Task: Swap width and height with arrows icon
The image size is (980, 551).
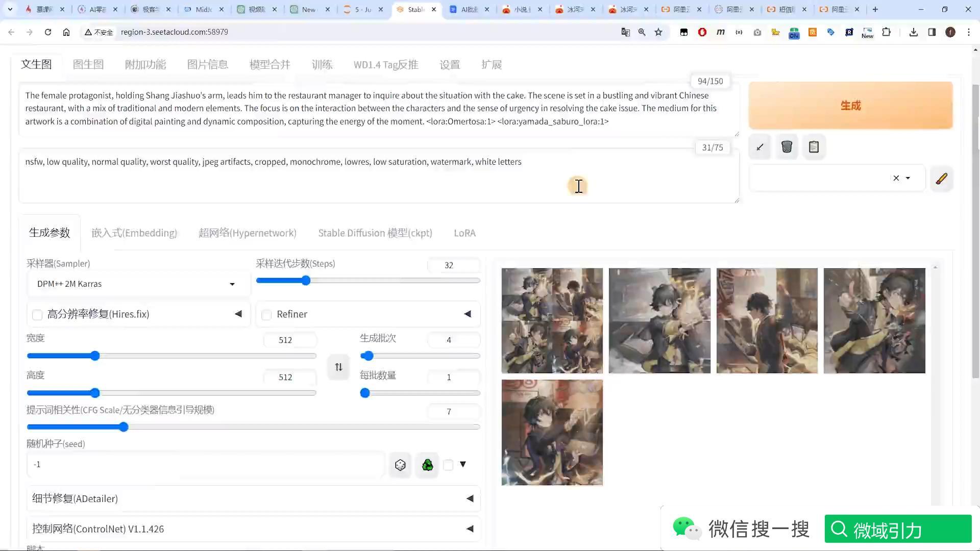Action: click(x=338, y=367)
